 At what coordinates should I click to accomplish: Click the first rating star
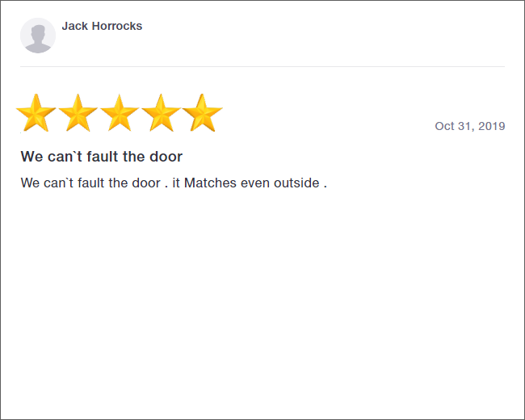tap(36, 113)
